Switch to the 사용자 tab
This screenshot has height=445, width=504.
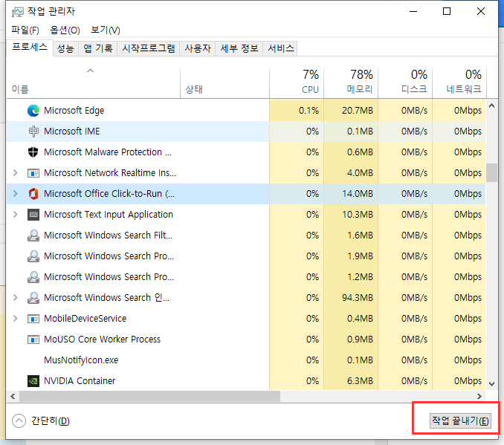click(198, 48)
